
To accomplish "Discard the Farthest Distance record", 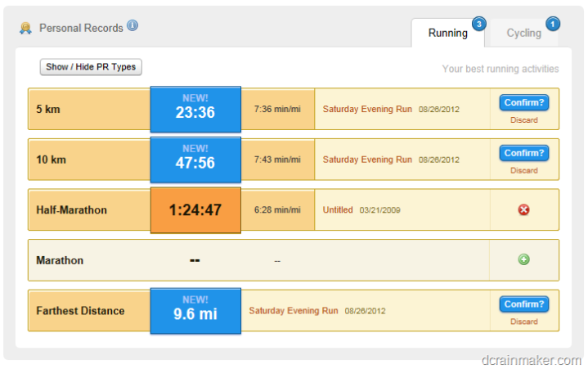I will [524, 322].
